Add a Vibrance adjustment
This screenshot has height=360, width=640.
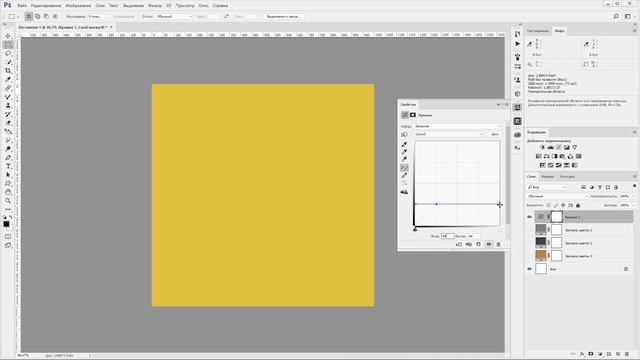(574, 147)
